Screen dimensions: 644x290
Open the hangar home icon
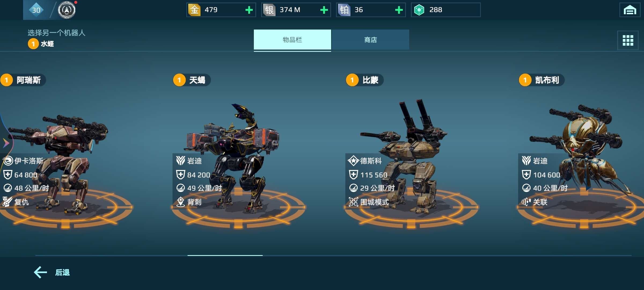click(x=630, y=10)
